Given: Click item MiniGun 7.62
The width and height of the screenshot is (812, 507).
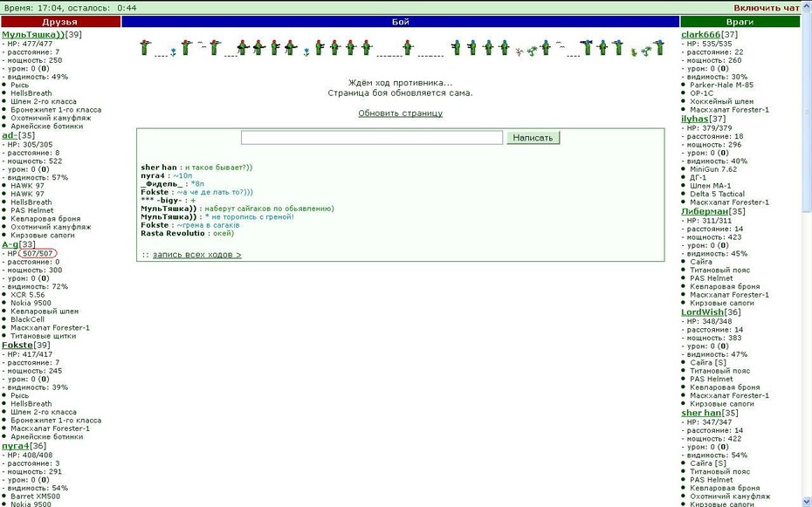Looking at the screenshot, I should [713, 169].
